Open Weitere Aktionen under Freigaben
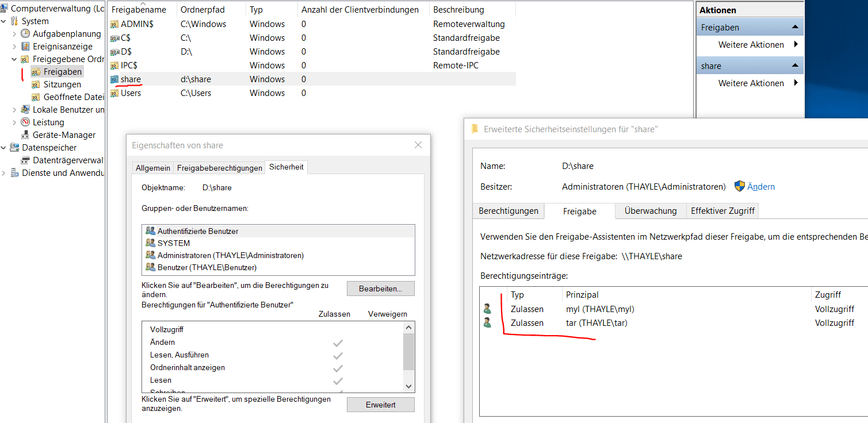Screen dimensions: 868x423 [x=750, y=45]
